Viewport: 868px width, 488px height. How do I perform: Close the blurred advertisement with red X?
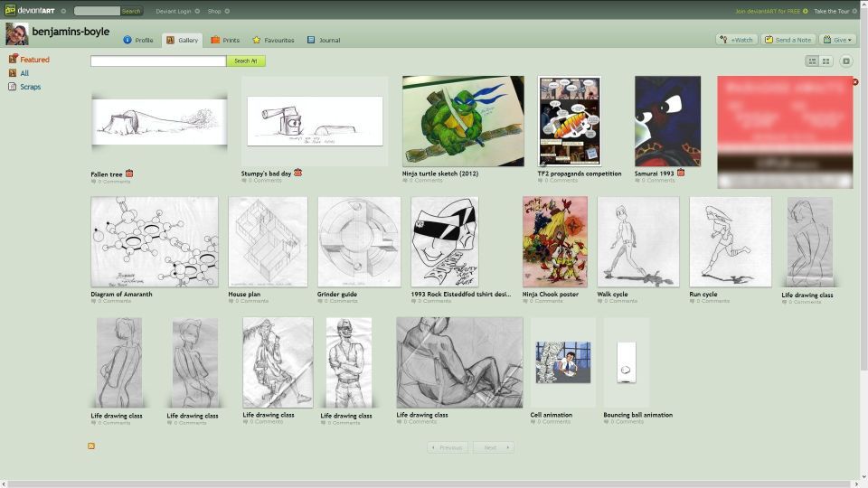tap(855, 81)
